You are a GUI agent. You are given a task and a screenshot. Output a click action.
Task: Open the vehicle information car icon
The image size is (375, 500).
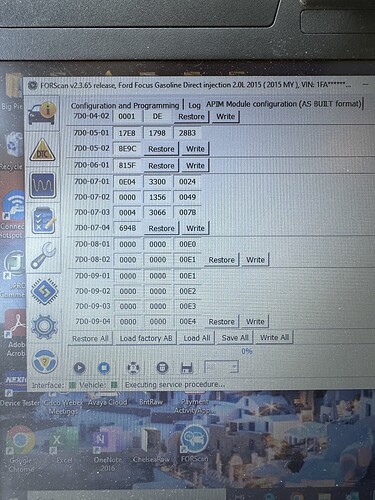42,114
